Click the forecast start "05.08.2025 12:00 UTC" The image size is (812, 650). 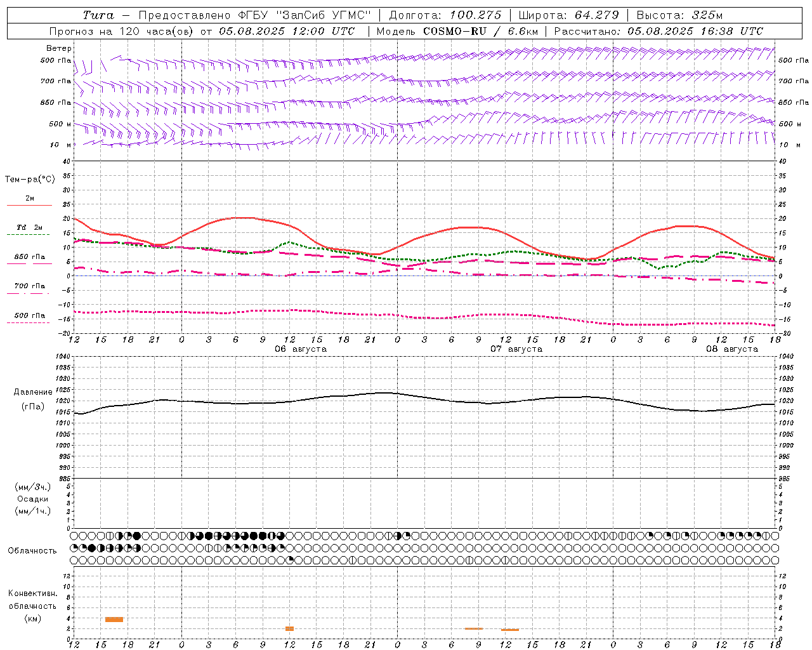287,31
